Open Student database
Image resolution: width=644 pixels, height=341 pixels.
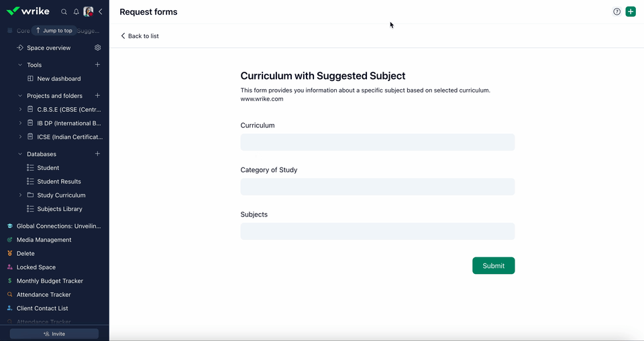pos(48,167)
